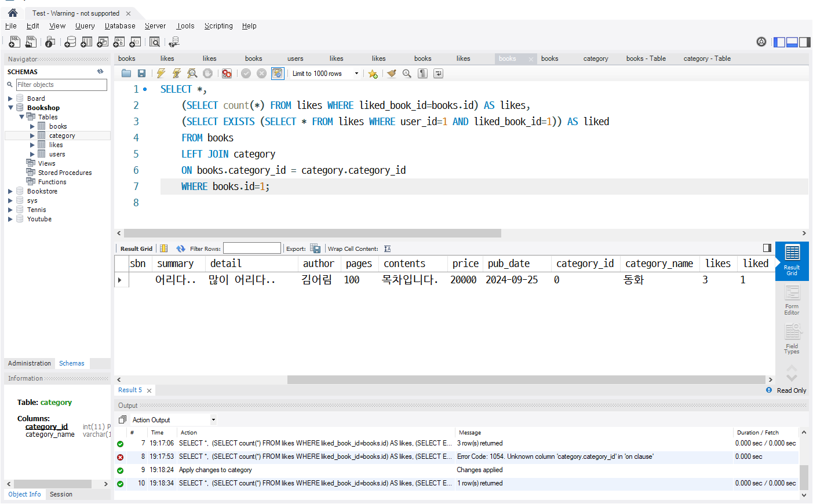The height and width of the screenshot is (504, 813).
Task: Click the Rollback transaction icon
Action: 261,74
